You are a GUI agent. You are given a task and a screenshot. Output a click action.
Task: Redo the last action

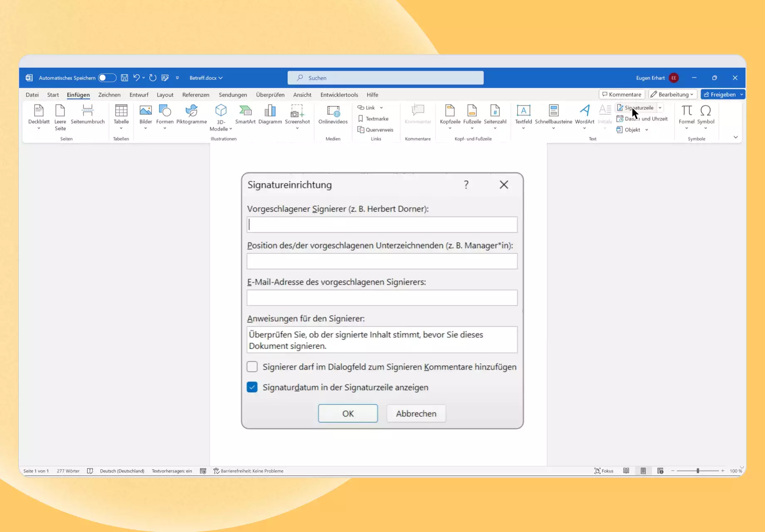click(153, 78)
